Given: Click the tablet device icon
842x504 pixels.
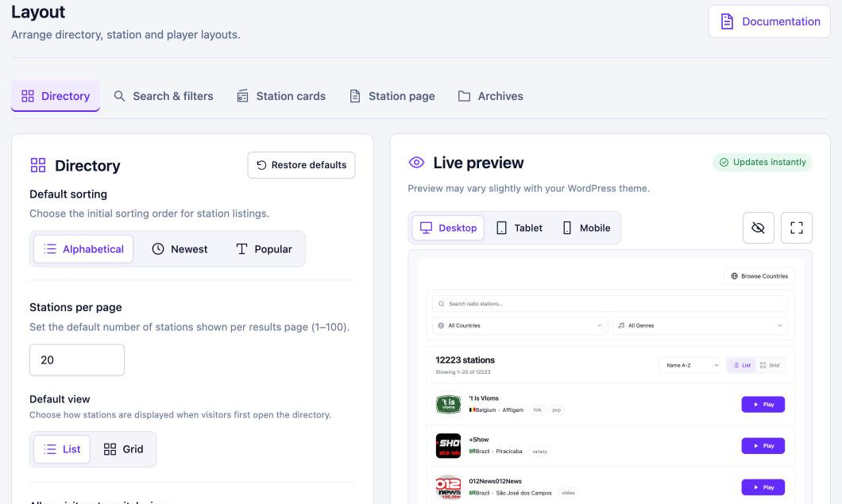Looking at the screenshot, I should [x=501, y=228].
